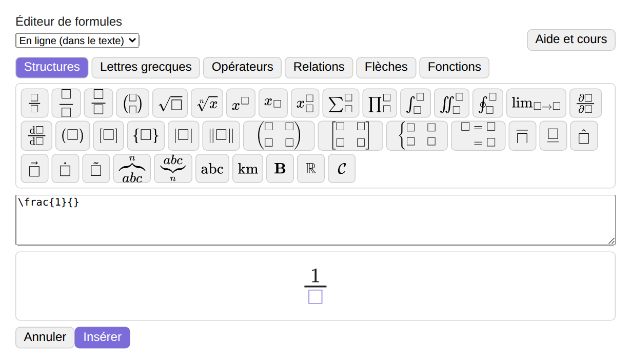Apply the calligraphic C style
Screen dimensions: 631x364
coord(342,169)
